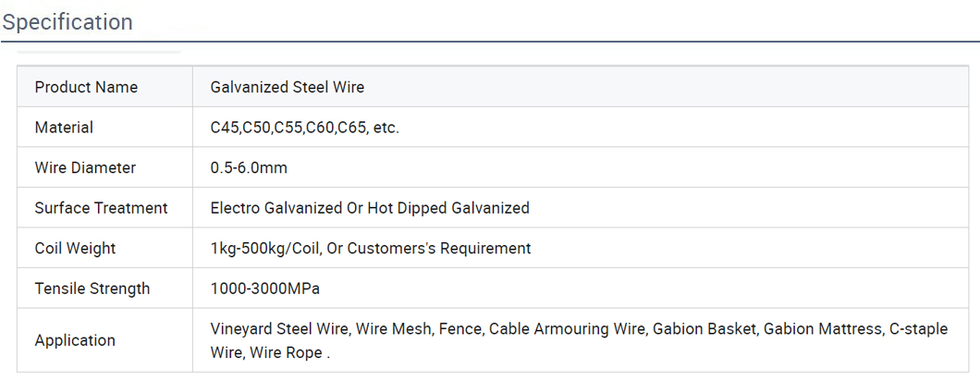The width and height of the screenshot is (980, 381).
Task: Click the Gabion Basket text
Action: coord(704,329)
